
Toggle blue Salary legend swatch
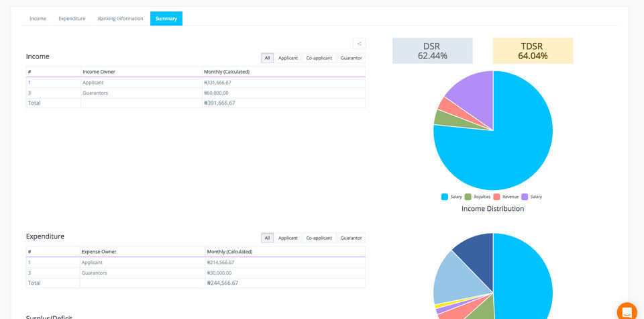pos(444,197)
